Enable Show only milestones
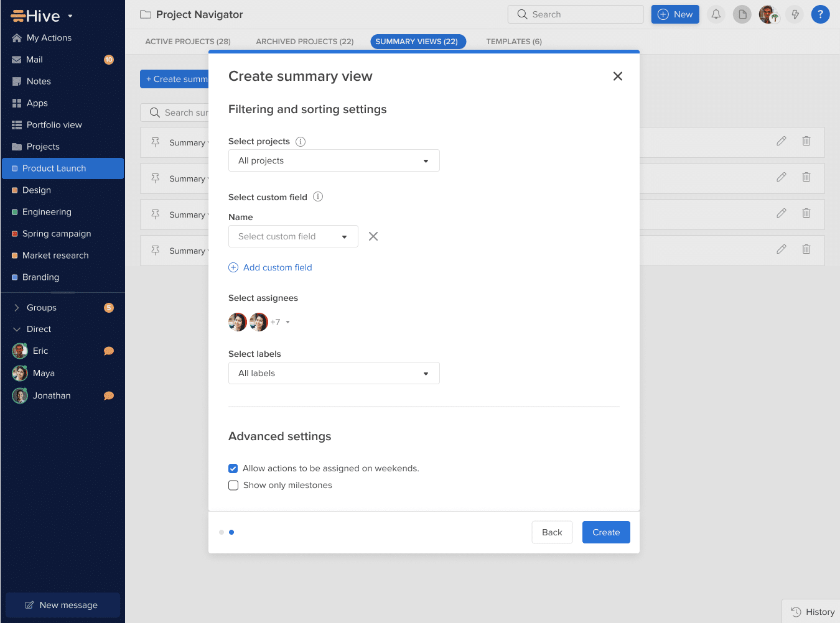Image resolution: width=840 pixels, height=623 pixels. [233, 485]
